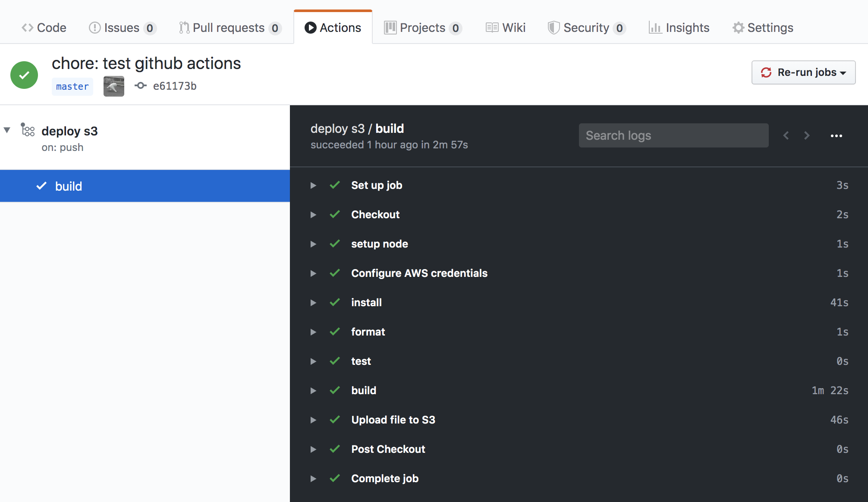The image size is (868, 502).
Task: Expand the build step logs
Action: click(x=313, y=391)
